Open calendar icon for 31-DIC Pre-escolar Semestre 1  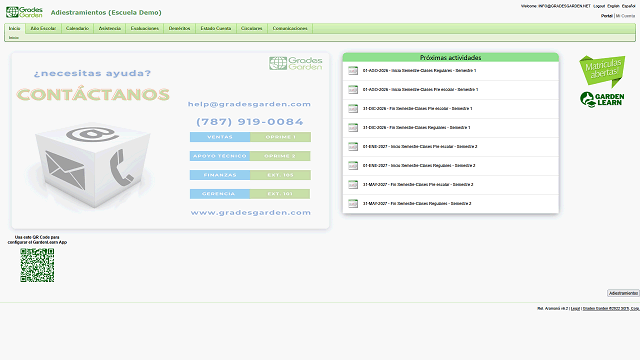353,109
